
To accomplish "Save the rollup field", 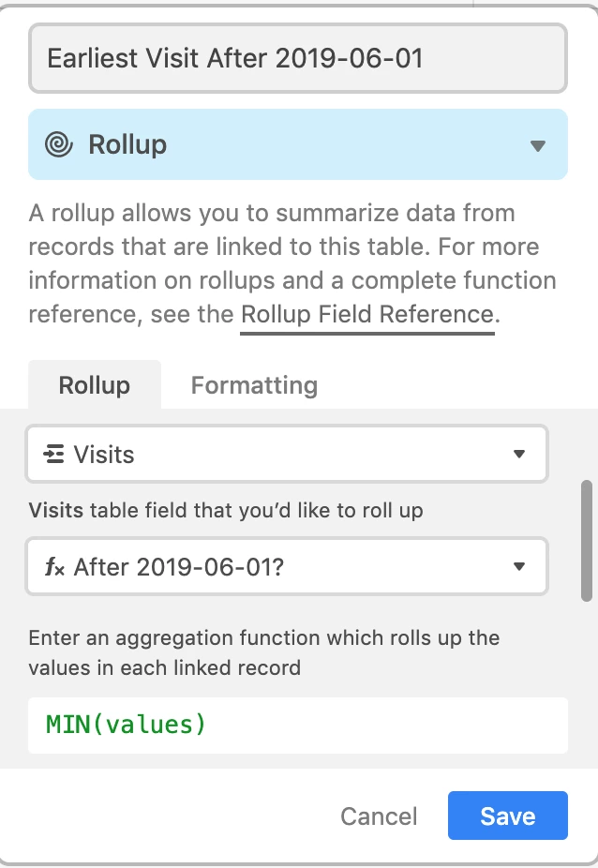I will pyautogui.click(x=508, y=816).
